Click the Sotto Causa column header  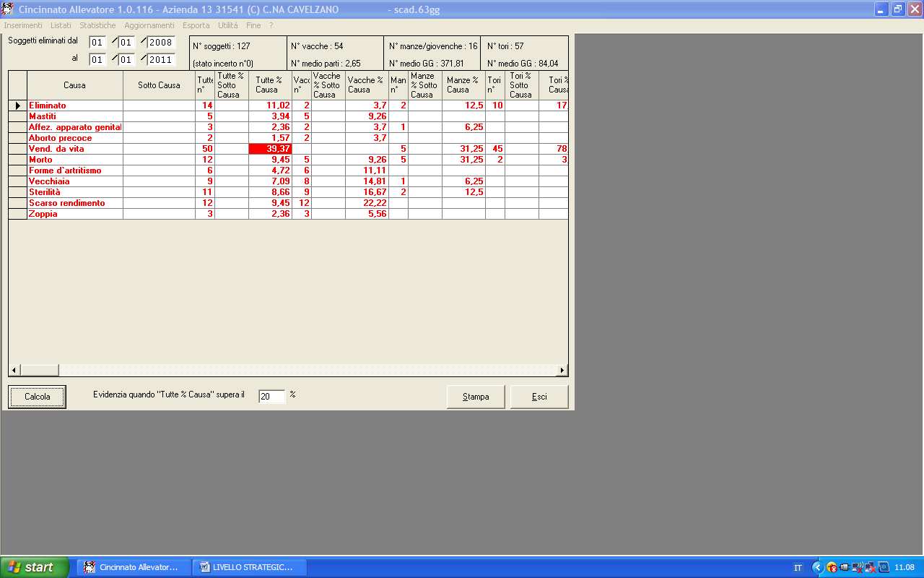pos(159,85)
